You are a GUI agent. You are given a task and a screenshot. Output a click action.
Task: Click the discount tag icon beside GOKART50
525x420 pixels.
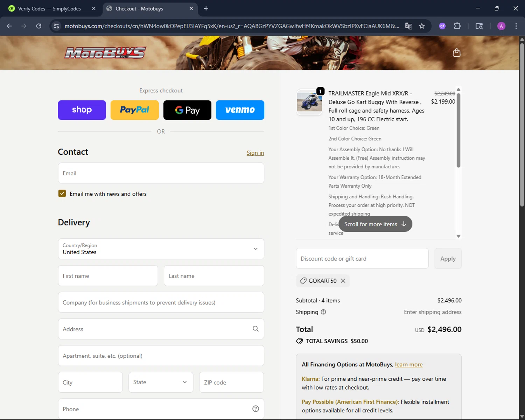(x=303, y=281)
